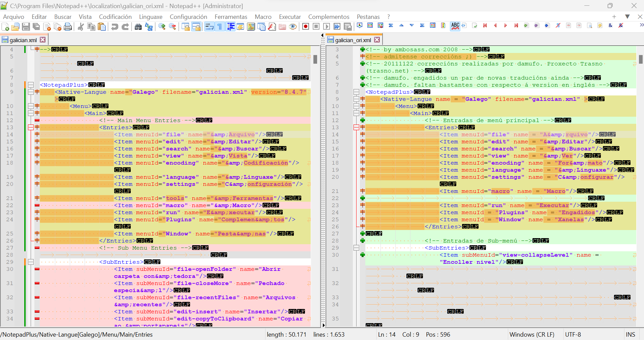Redo the last undone action
The width and height of the screenshot is (644, 340).
tap(125, 27)
